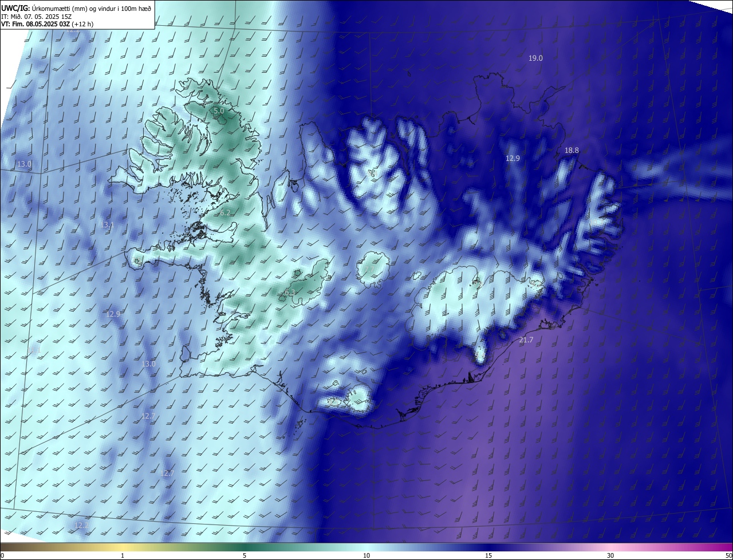Click the 12.2 value on the map
Image resolution: width=733 pixels, height=560 pixels.
click(81, 525)
